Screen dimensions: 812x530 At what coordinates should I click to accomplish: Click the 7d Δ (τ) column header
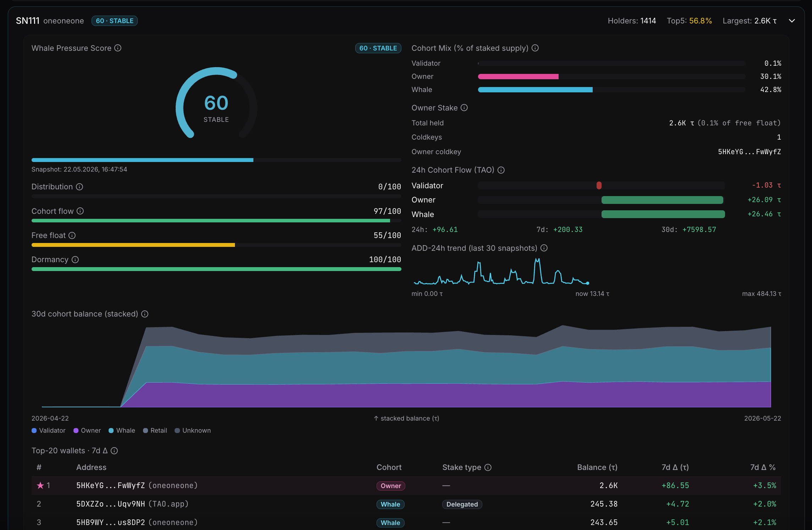click(675, 467)
